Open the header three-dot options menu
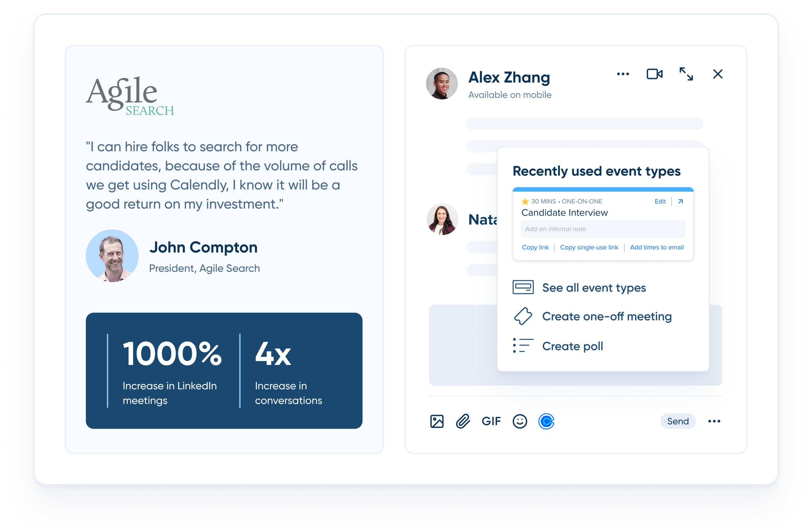The height and width of the screenshot is (528, 812). (x=623, y=74)
